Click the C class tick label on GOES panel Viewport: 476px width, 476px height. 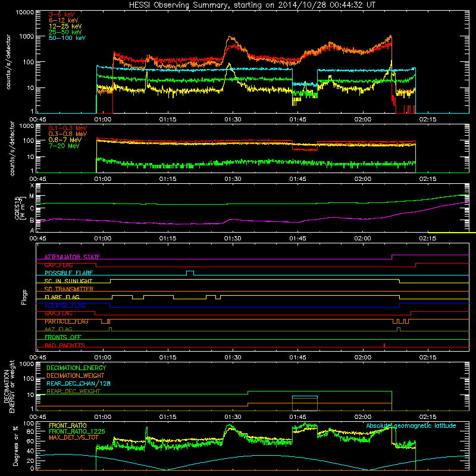tap(32, 208)
